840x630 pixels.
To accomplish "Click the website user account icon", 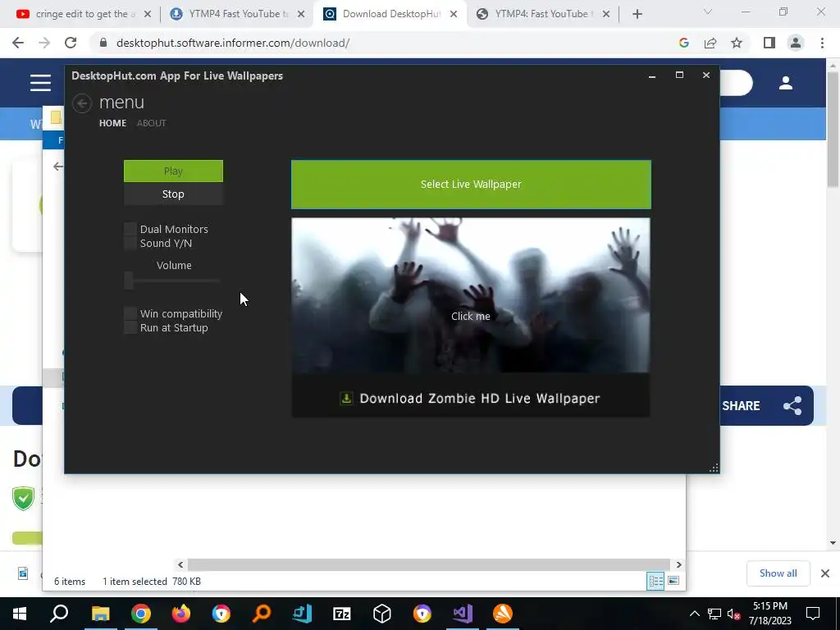I will (786, 83).
